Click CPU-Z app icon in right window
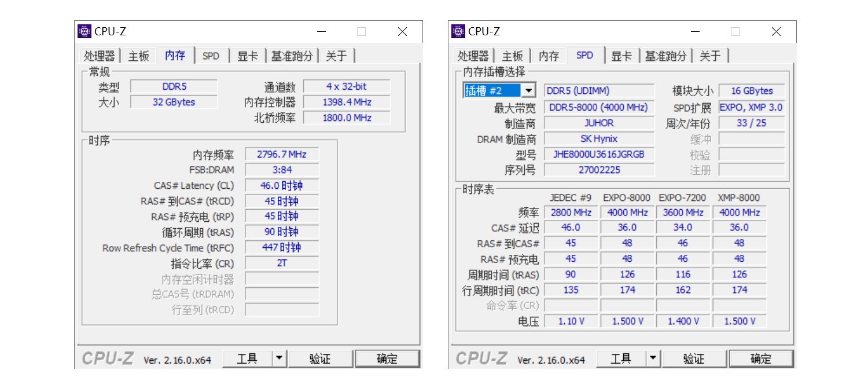This screenshot has height=388, width=868. tap(458, 31)
